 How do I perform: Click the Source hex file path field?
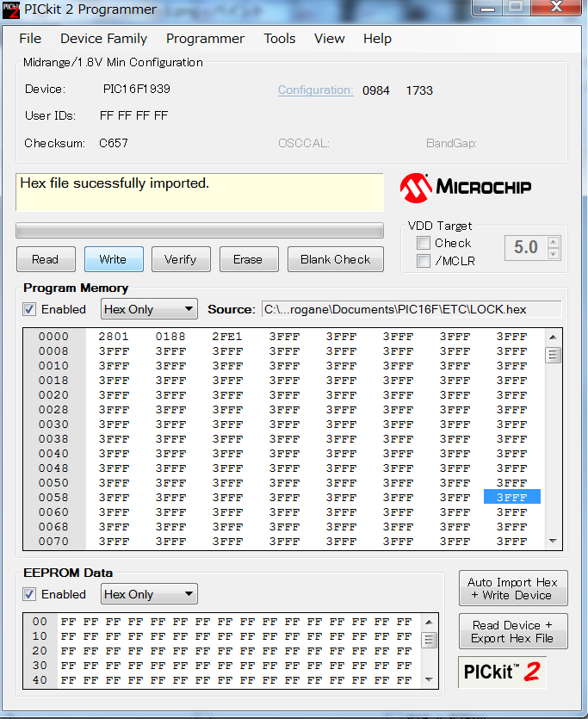[412, 309]
